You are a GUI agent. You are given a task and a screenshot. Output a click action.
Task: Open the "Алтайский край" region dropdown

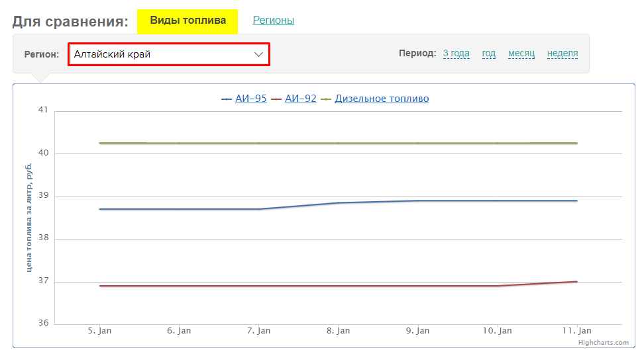tap(168, 54)
